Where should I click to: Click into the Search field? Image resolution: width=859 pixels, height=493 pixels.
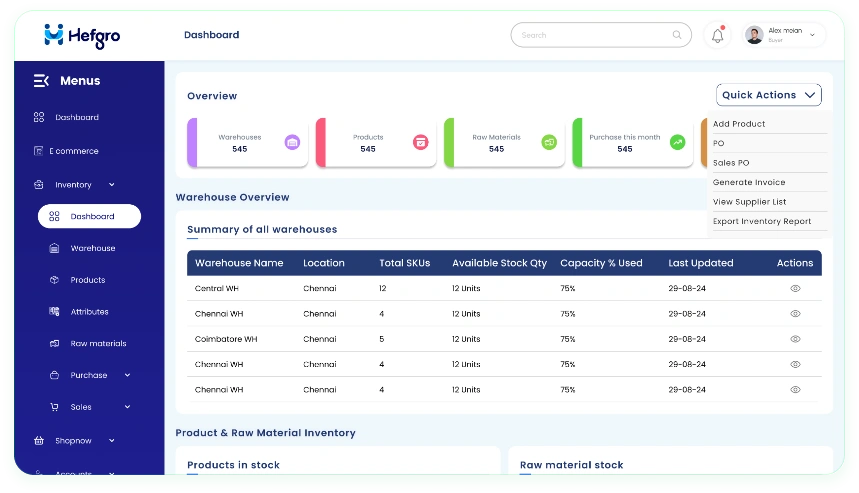[600, 35]
